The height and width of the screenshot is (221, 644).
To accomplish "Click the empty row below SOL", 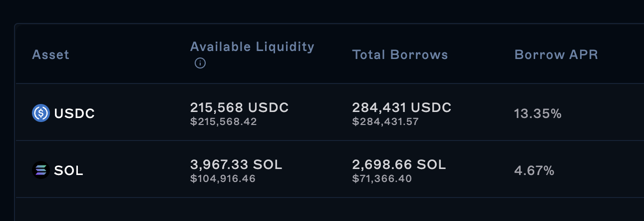I will [329, 209].
